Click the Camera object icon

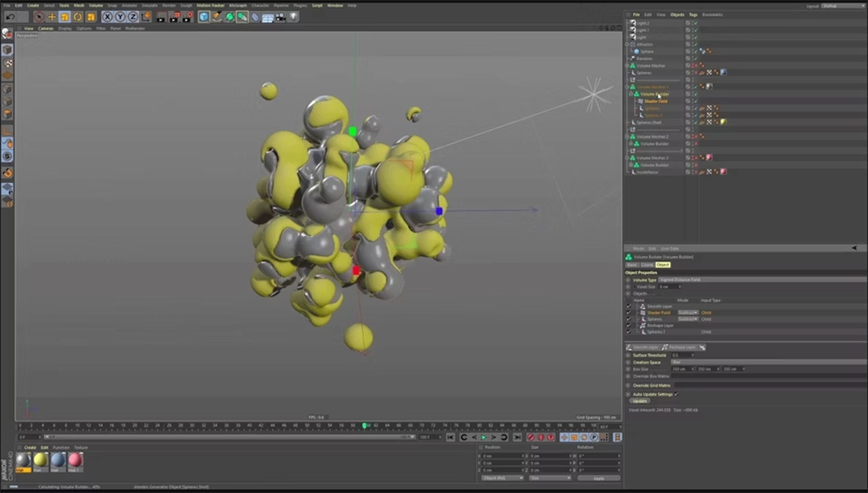281,17
